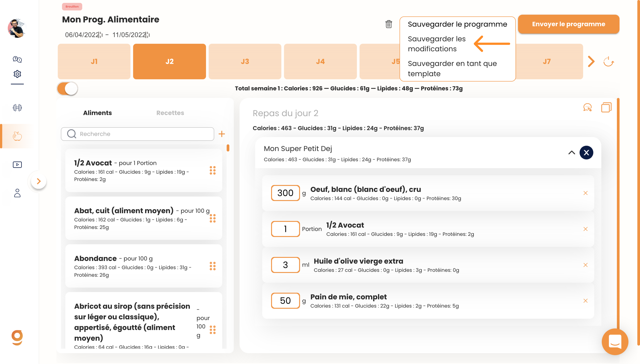Select the J2 day tab
The height and width of the screenshot is (364, 640).
coord(170,62)
